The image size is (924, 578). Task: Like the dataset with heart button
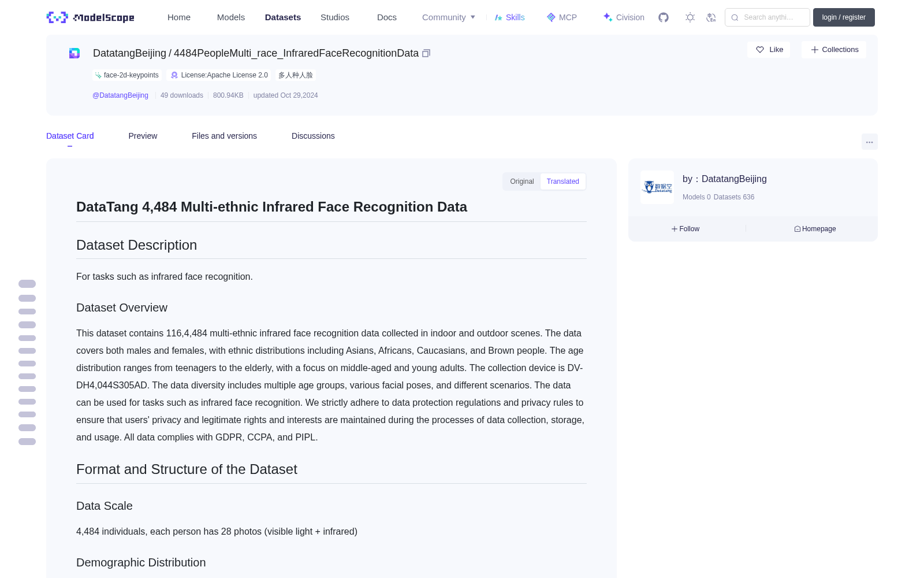769,50
